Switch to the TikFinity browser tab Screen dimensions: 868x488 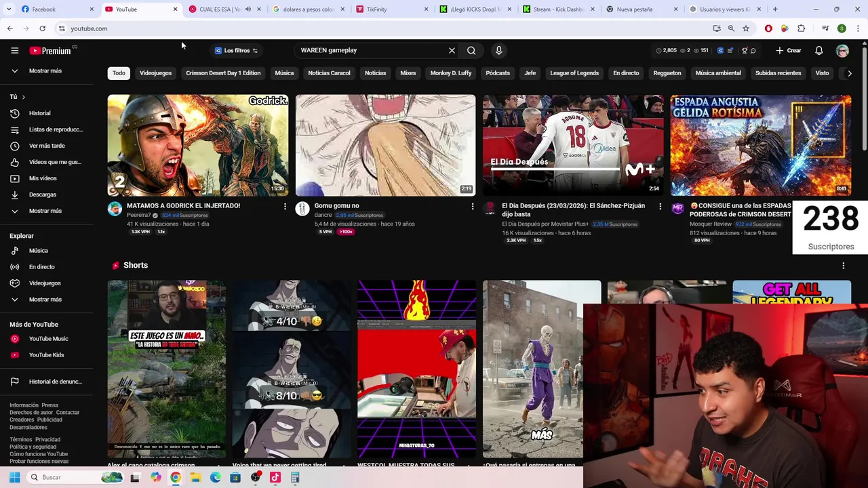click(x=392, y=9)
